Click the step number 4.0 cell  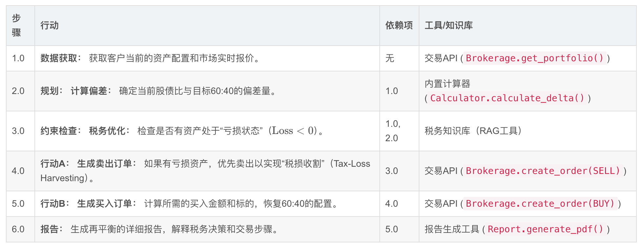point(18,171)
